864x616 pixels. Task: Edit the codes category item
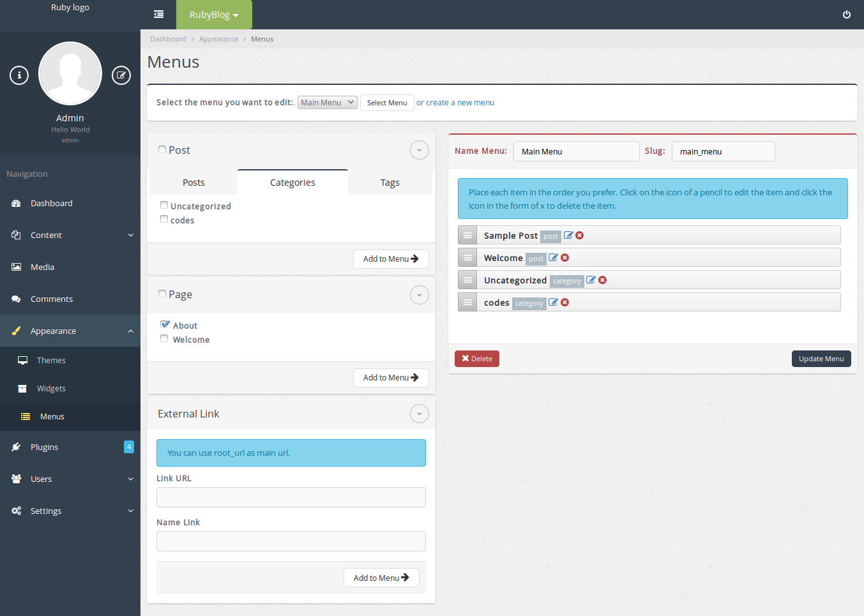(x=553, y=303)
